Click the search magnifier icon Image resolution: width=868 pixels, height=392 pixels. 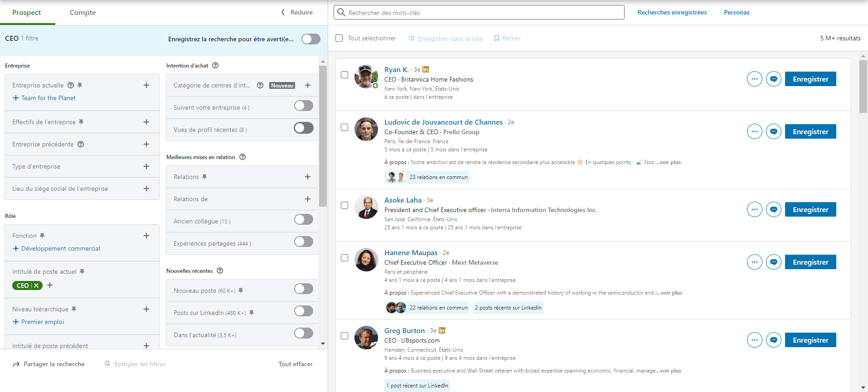pos(341,12)
